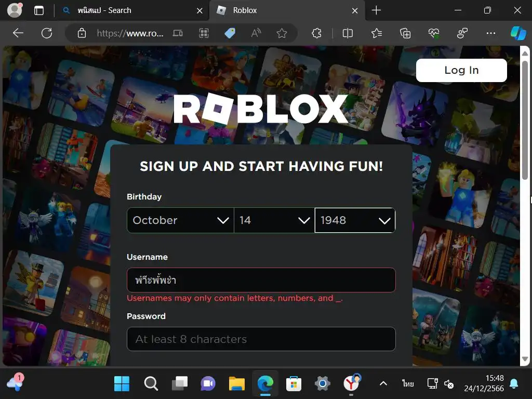Click the address bar URL text
This screenshot has width=532, height=399.
130,33
